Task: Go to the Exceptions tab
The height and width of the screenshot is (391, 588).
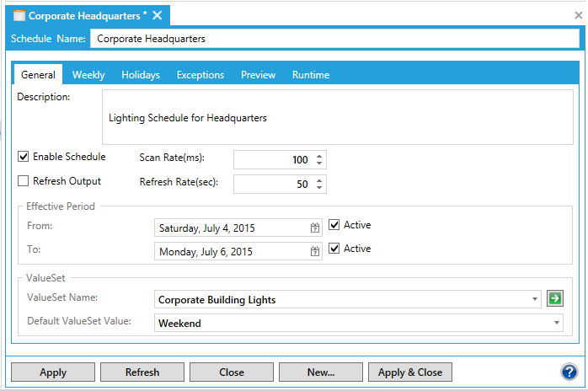Action: point(200,75)
